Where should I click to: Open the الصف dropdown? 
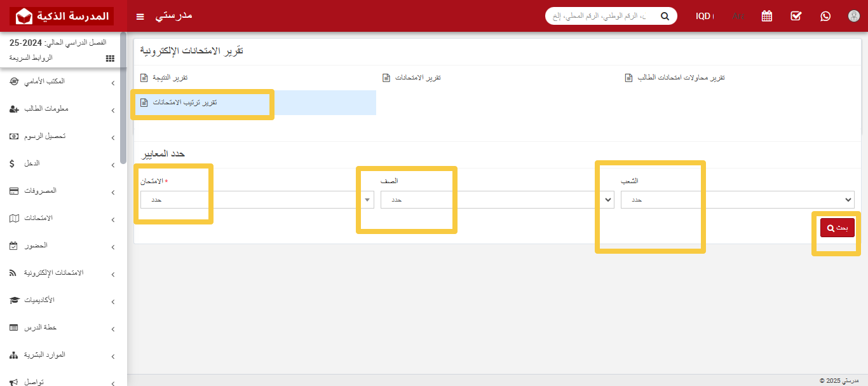point(497,200)
